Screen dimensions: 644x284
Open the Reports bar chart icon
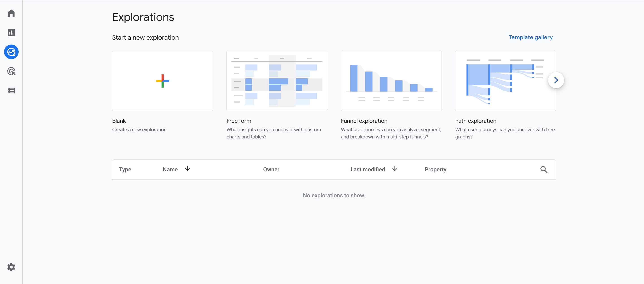[11, 32]
